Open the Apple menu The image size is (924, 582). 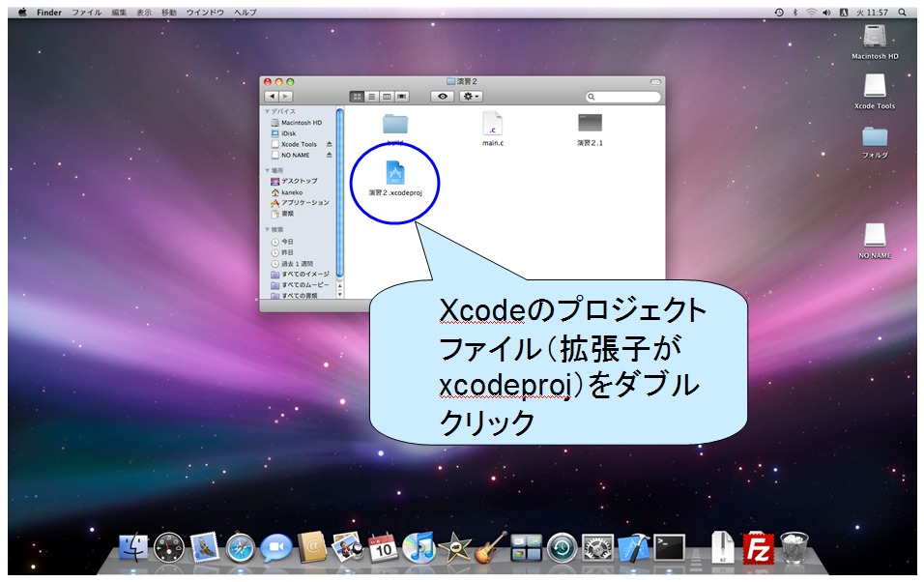22,13
